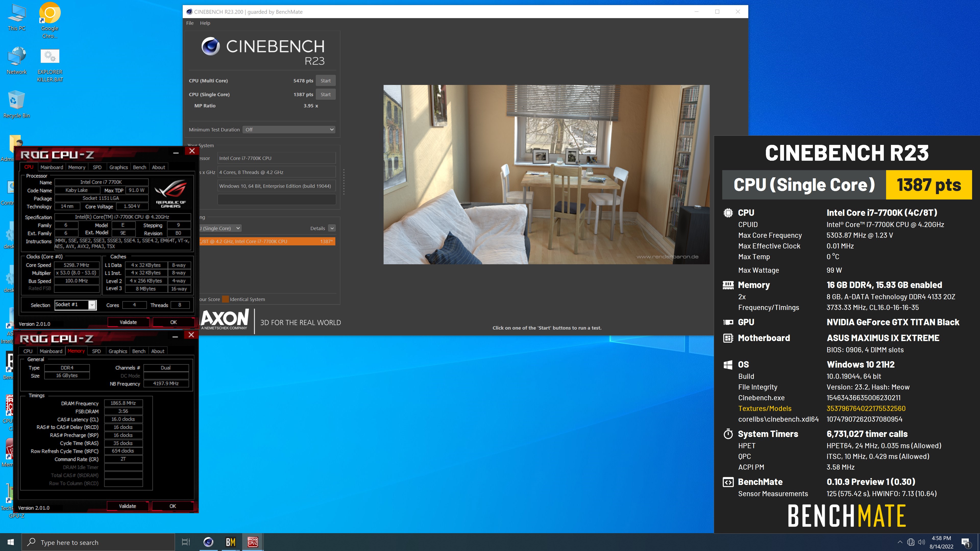Viewport: 980px width, 551px height.
Task: Open Minimum Test Duration dropdown
Action: click(x=289, y=130)
